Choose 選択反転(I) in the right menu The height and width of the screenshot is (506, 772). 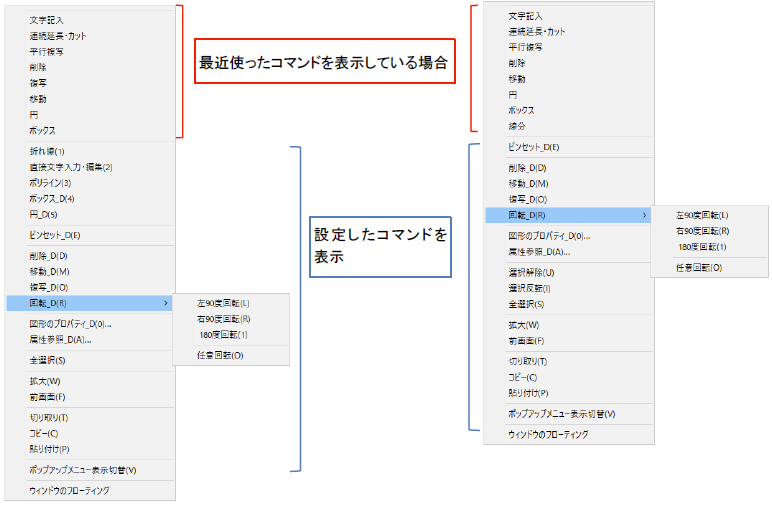[x=530, y=288]
